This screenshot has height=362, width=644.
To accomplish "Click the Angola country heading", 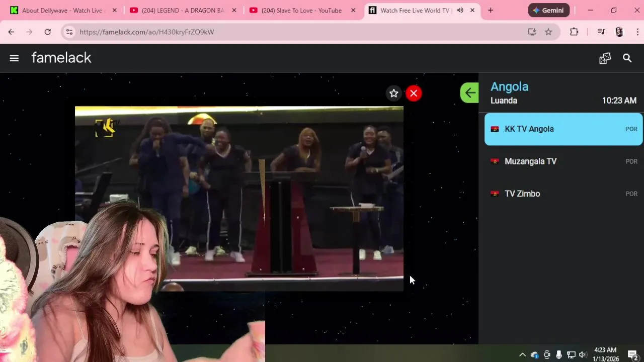I will coord(509,86).
